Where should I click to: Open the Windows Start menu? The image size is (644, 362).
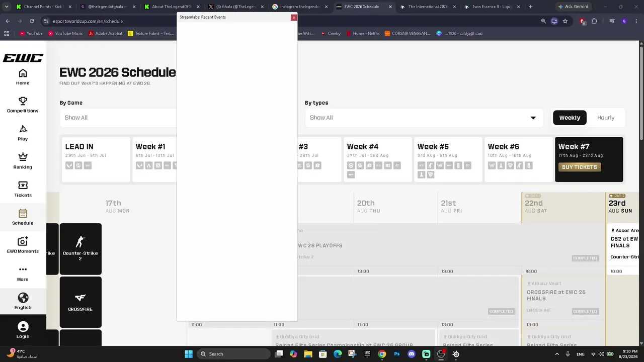pos(189,354)
